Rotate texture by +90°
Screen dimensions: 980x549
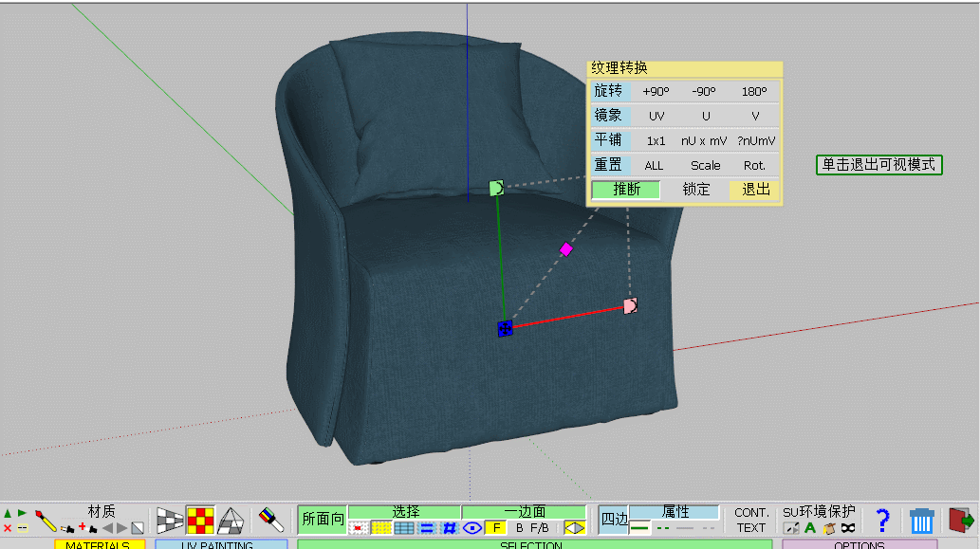tap(656, 92)
